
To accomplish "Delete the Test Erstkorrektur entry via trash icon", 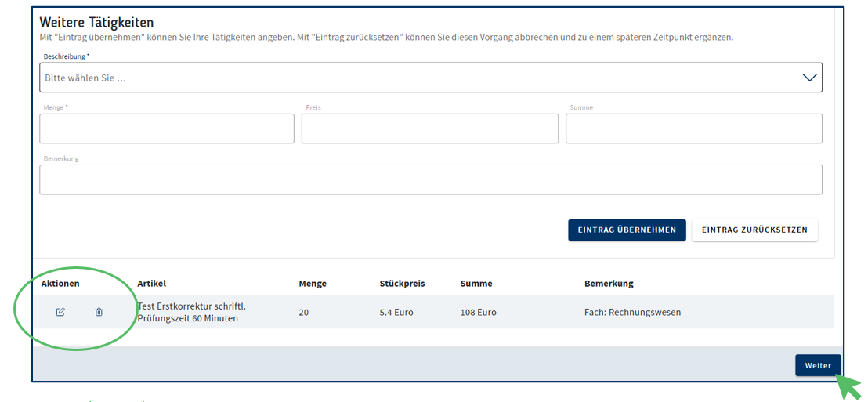I will pyautogui.click(x=99, y=312).
